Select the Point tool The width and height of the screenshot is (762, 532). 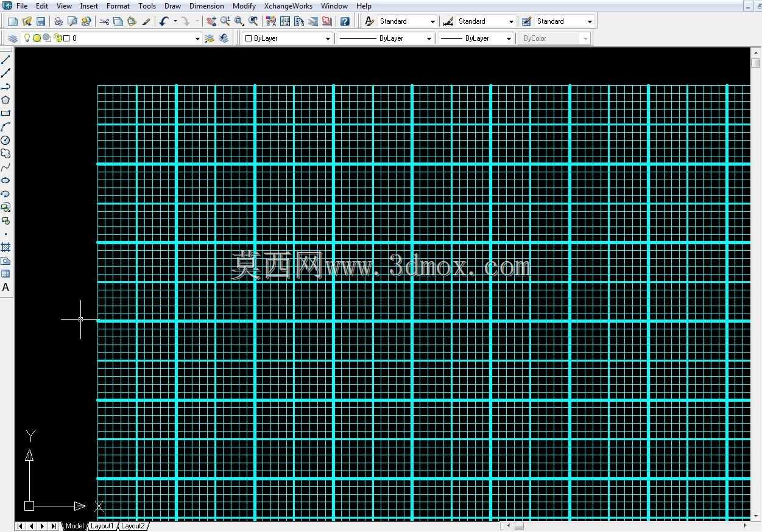click(5, 234)
